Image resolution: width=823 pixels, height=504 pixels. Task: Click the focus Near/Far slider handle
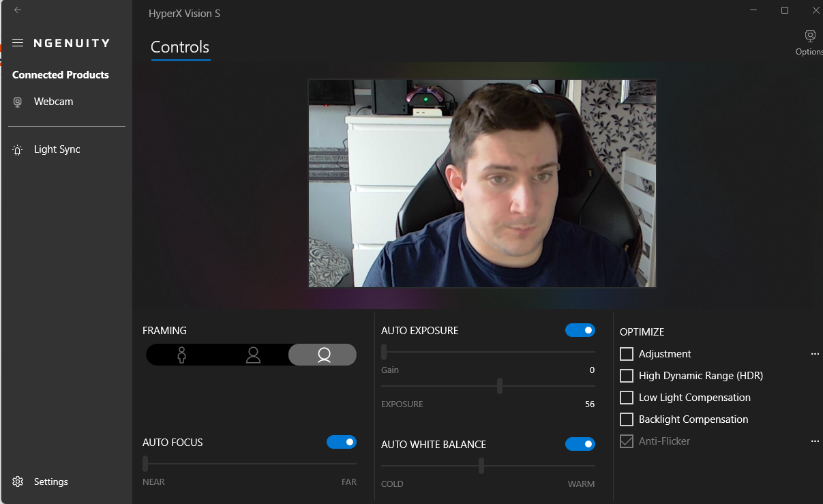pos(145,464)
